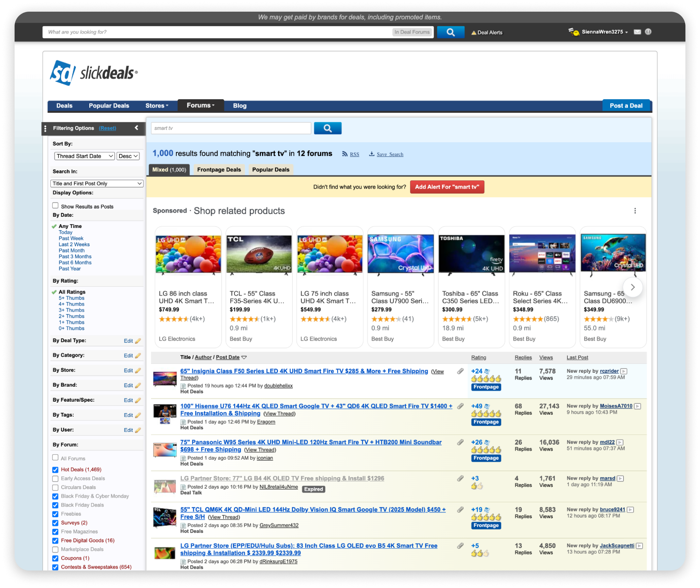Uncheck Black Friday & Cyber Monday checkbox

tap(55, 496)
